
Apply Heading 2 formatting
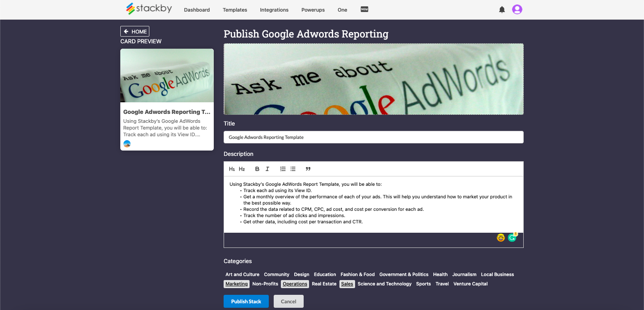pyautogui.click(x=242, y=169)
